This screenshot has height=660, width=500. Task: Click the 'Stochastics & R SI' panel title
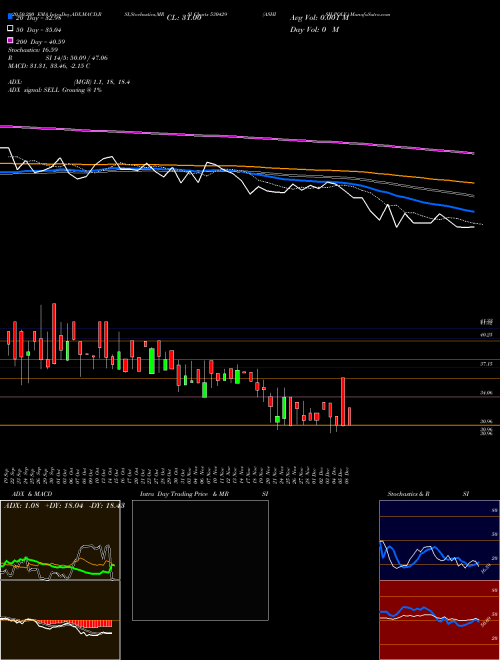coord(428,494)
